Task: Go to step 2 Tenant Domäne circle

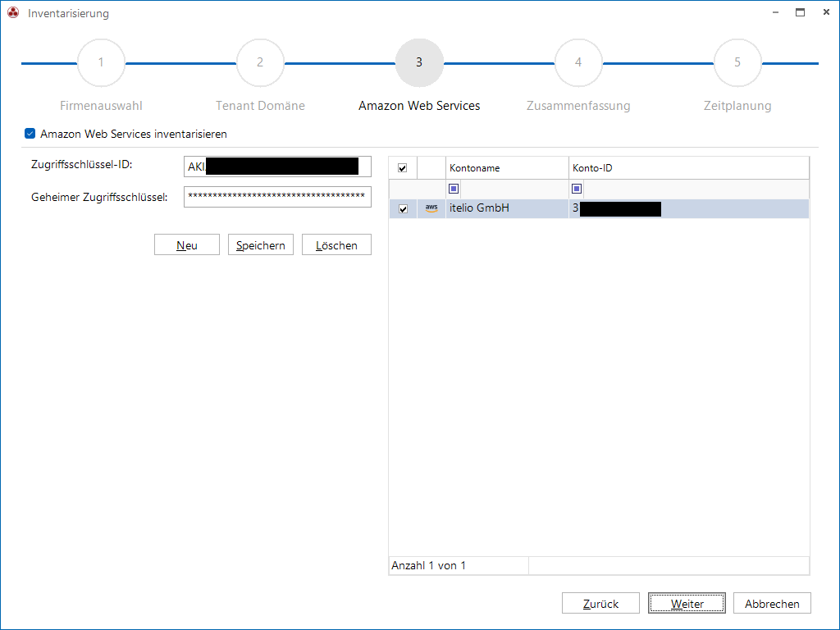Action: click(260, 62)
